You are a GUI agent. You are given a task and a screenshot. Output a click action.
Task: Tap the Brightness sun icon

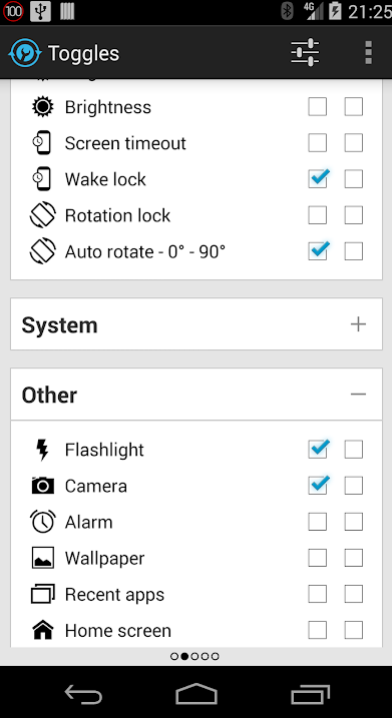click(43, 107)
